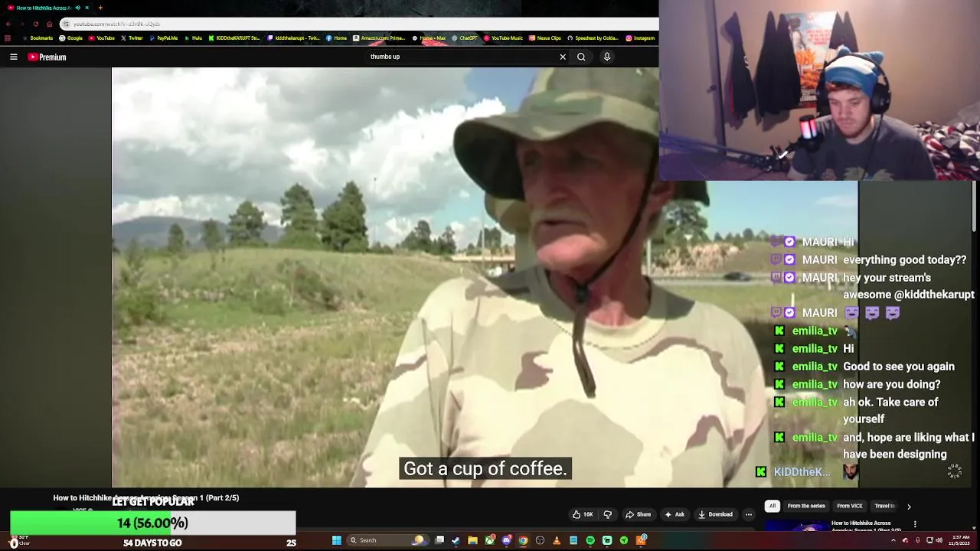
Task: Open the Bookmarks folder
Action: (x=38, y=38)
